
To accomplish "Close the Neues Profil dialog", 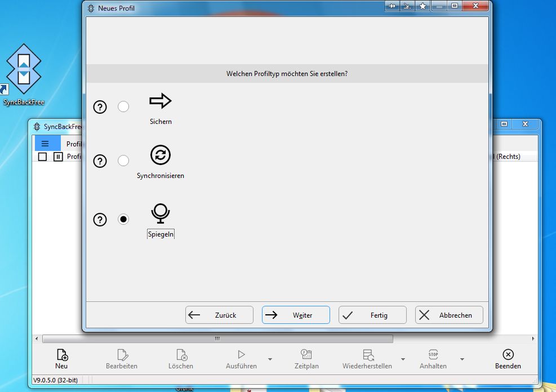I will [476, 6].
